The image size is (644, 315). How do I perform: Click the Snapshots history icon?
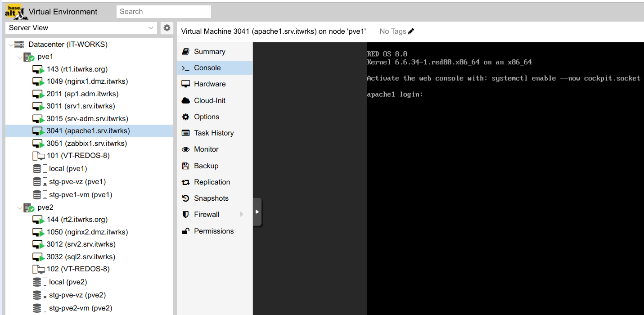[x=185, y=198]
